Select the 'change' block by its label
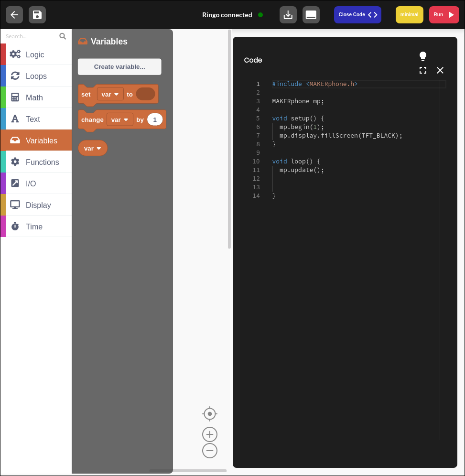 pyautogui.click(x=92, y=119)
